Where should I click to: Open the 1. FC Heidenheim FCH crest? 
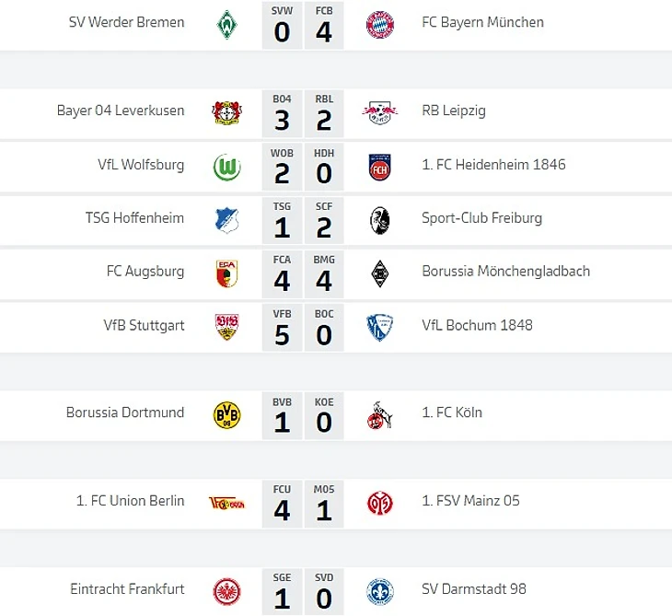[379, 168]
